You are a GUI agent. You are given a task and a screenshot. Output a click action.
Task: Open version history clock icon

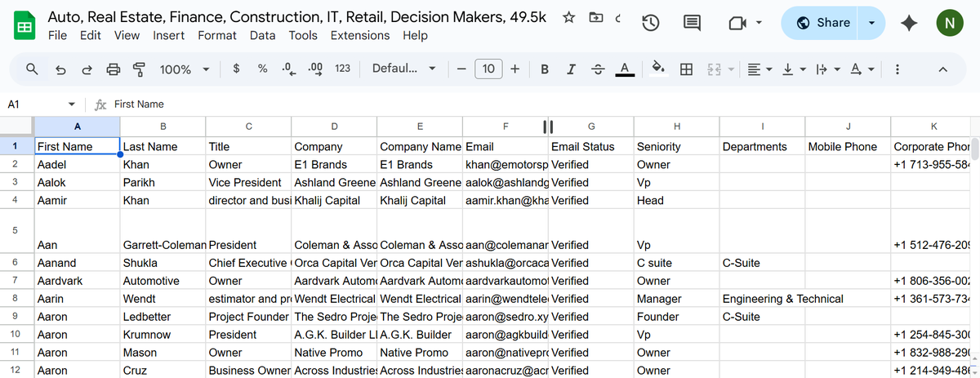coord(651,24)
